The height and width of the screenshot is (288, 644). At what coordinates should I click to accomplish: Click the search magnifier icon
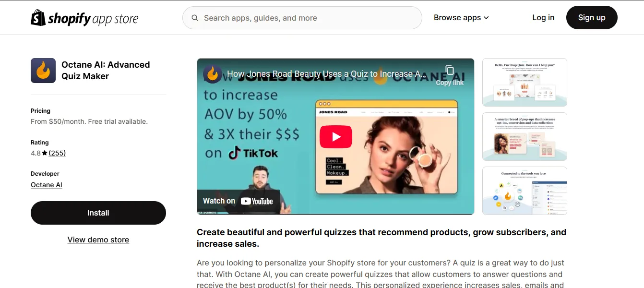195,18
